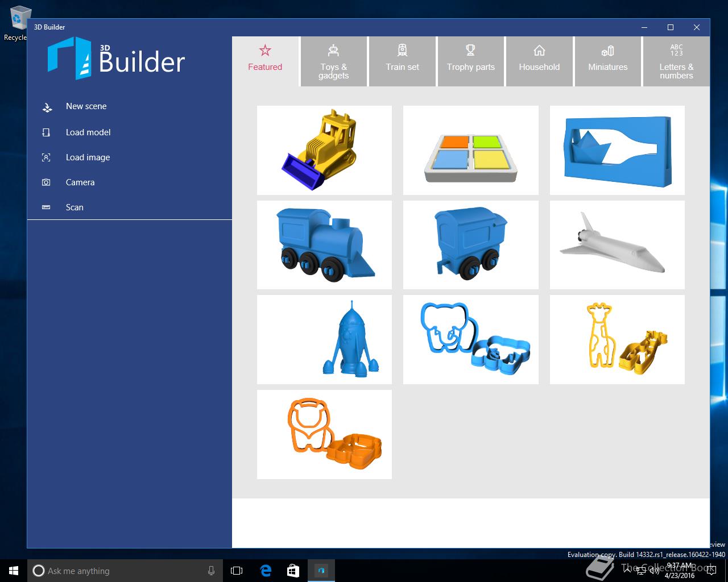The image size is (728, 582).
Task: Click the Load model icon
Action: (46, 132)
